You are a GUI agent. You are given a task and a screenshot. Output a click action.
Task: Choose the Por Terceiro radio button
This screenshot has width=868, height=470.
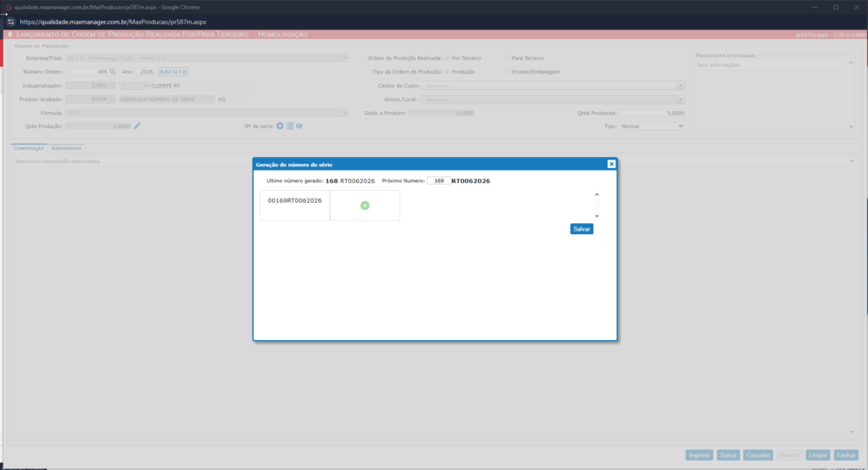pyautogui.click(x=448, y=58)
